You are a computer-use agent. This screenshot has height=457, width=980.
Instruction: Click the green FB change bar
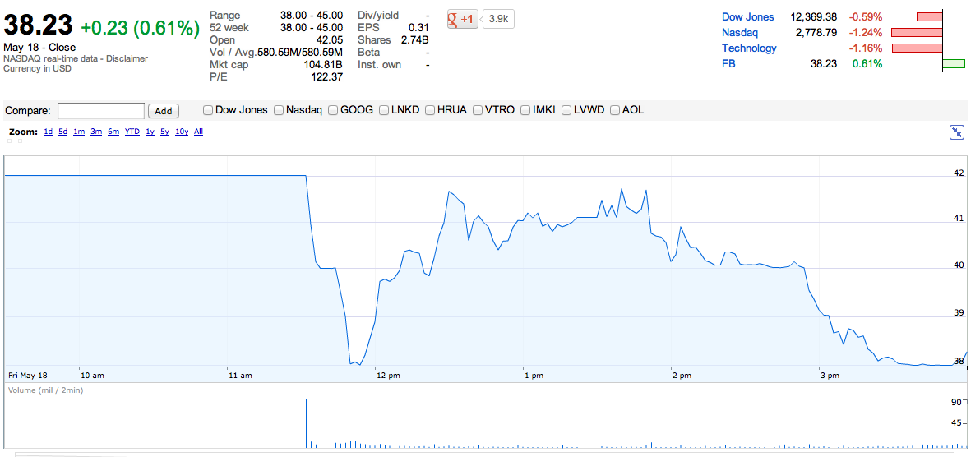tap(954, 64)
